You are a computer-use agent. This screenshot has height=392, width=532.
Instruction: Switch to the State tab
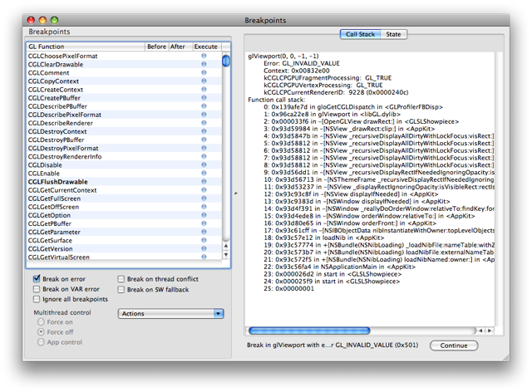pyautogui.click(x=393, y=35)
